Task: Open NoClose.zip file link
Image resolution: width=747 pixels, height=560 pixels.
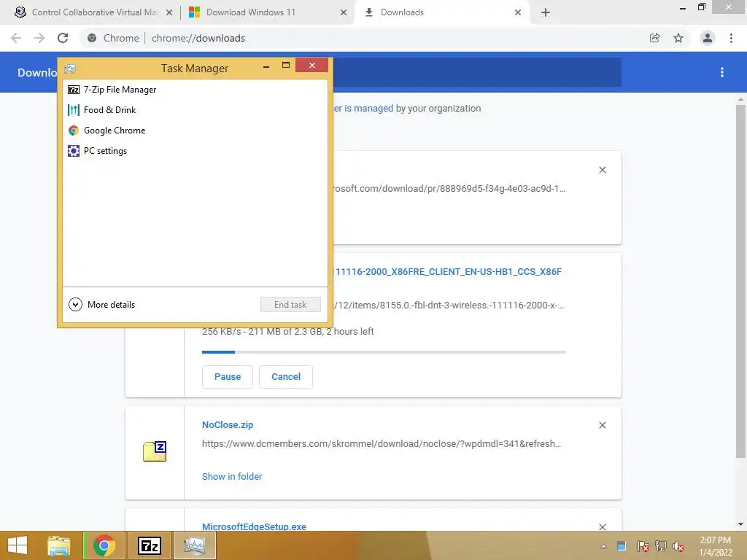Action: tap(228, 425)
